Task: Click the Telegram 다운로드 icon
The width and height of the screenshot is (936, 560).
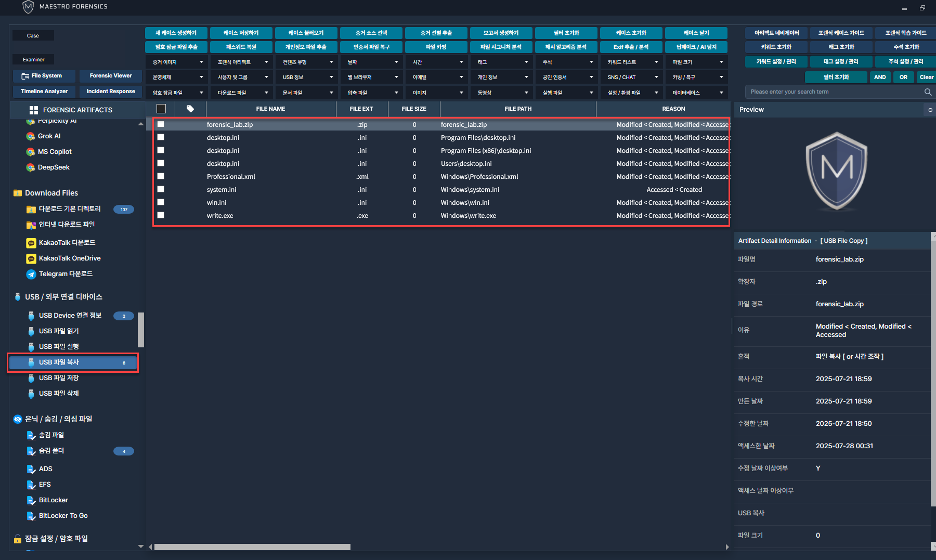Action: 31,274
